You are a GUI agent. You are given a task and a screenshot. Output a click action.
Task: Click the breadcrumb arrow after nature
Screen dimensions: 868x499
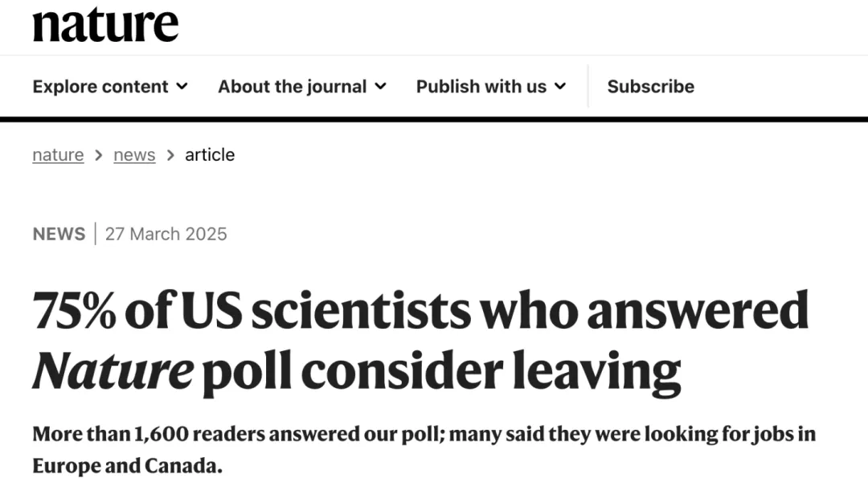pyautogui.click(x=99, y=155)
